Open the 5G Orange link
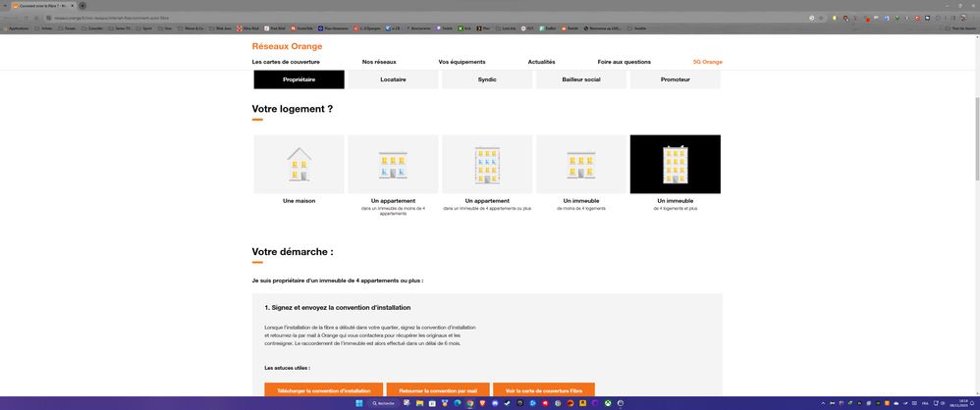 [x=707, y=62]
